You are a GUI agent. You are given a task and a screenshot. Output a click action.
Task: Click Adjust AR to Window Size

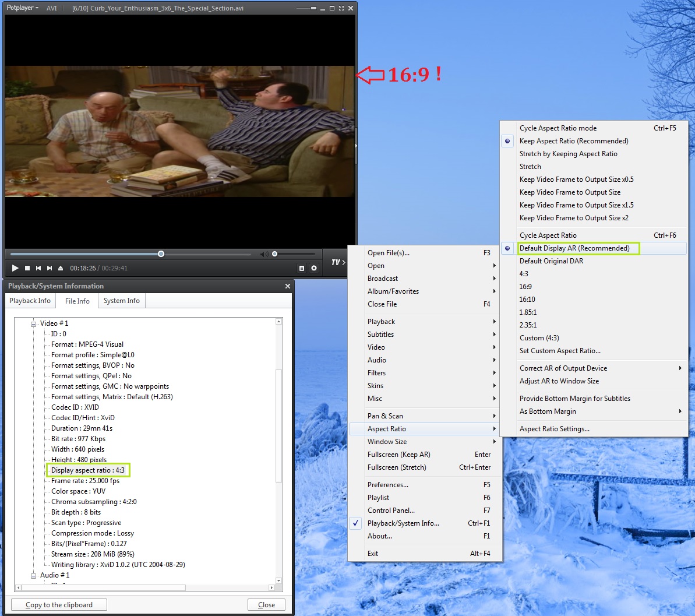(594, 381)
